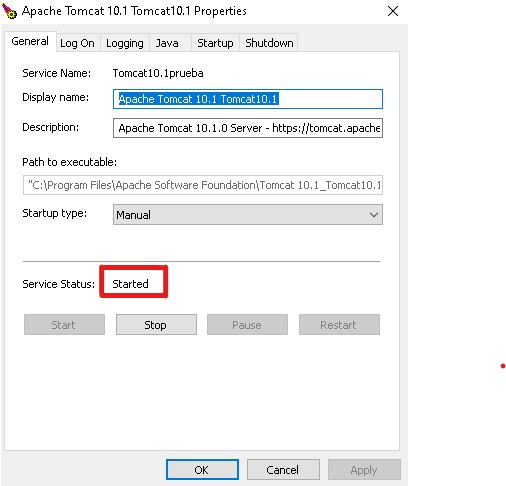Open the Logging tab
This screenshot has height=486, width=506.
pos(125,43)
